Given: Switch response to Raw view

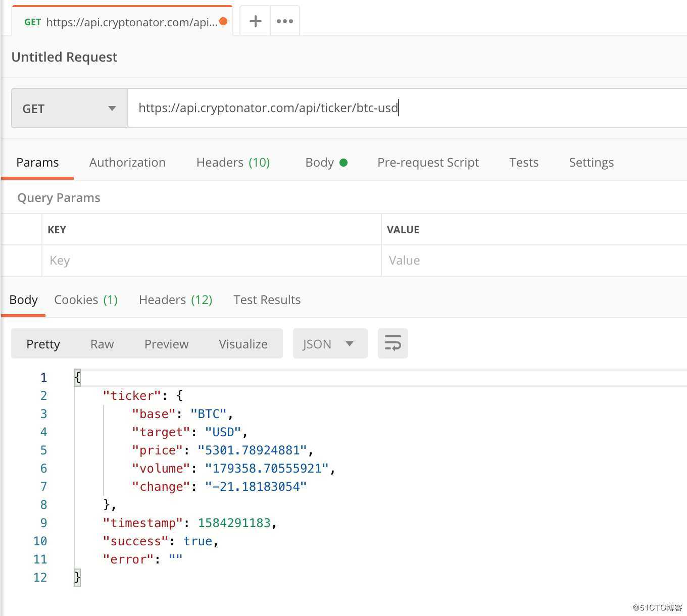Looking at the screenshot, I should (x=102, y=344).
